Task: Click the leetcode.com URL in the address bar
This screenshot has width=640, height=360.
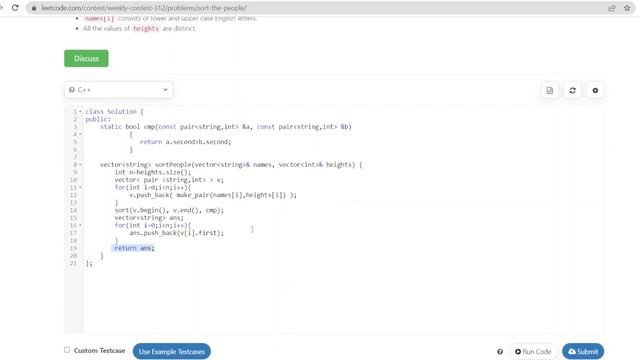Action: 144,8
